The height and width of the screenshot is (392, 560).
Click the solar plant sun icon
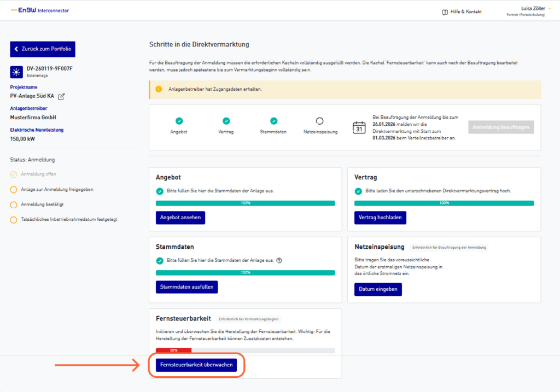pyautogui.click(x=16, y=72)
